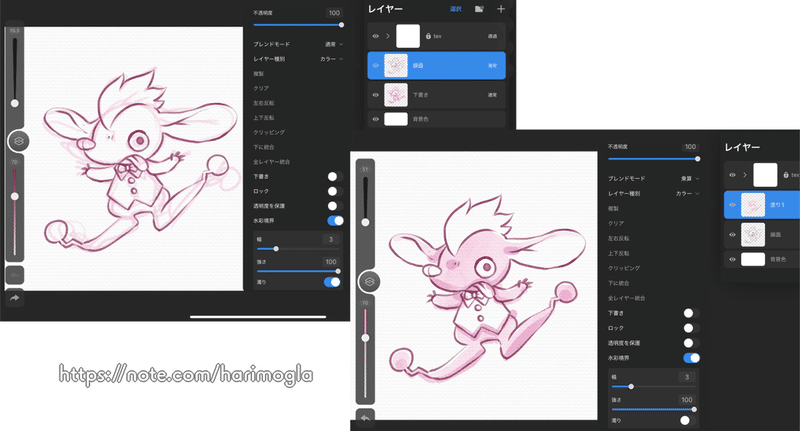
Task: Hide the 線画 layer in the right window
Action: click(x=732, y=235)
